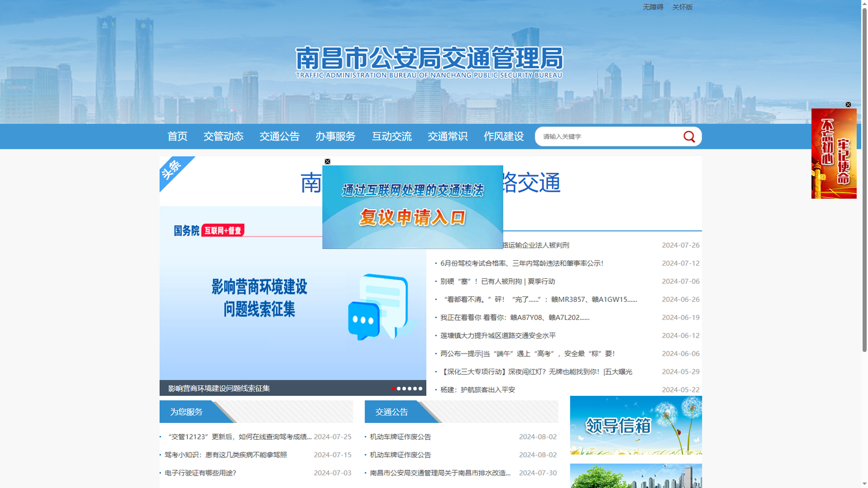868x488 pixels.
Task: Click the date 2024-07-30
Action: (x=538, y=473)
